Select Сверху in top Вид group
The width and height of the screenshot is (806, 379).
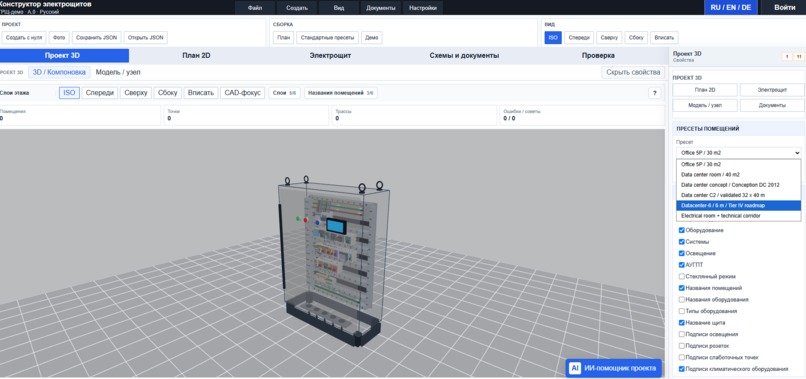tap(609, 38)
